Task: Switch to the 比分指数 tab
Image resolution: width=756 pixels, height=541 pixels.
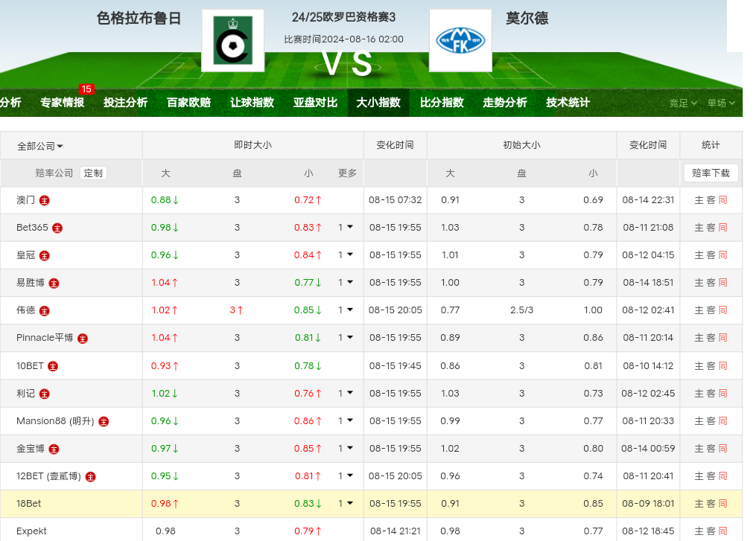Action: coord(442,102)
